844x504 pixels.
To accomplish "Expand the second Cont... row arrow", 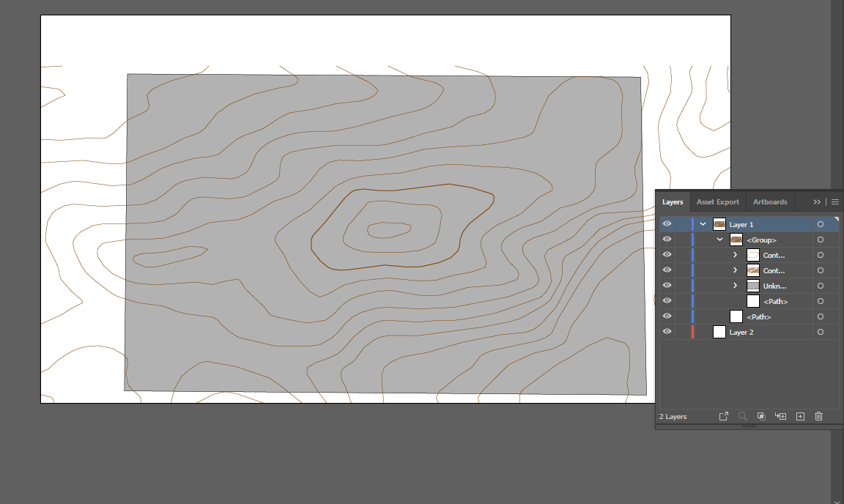I will [736, 270].
